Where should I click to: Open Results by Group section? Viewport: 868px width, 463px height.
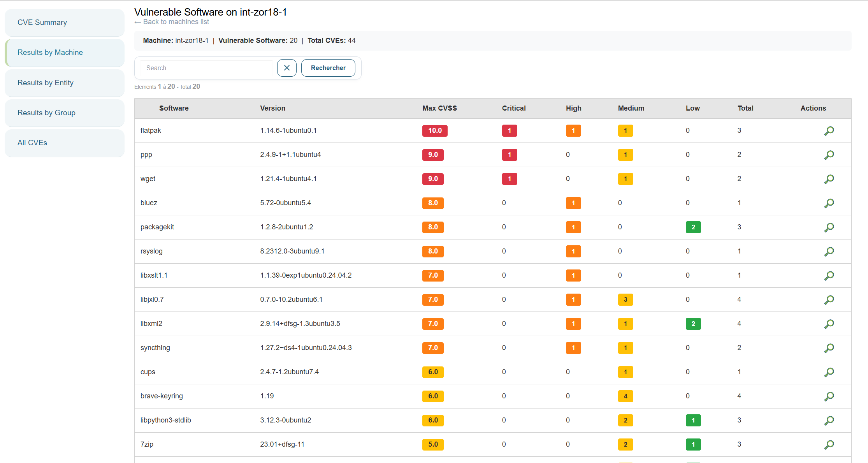click(46, 113)
